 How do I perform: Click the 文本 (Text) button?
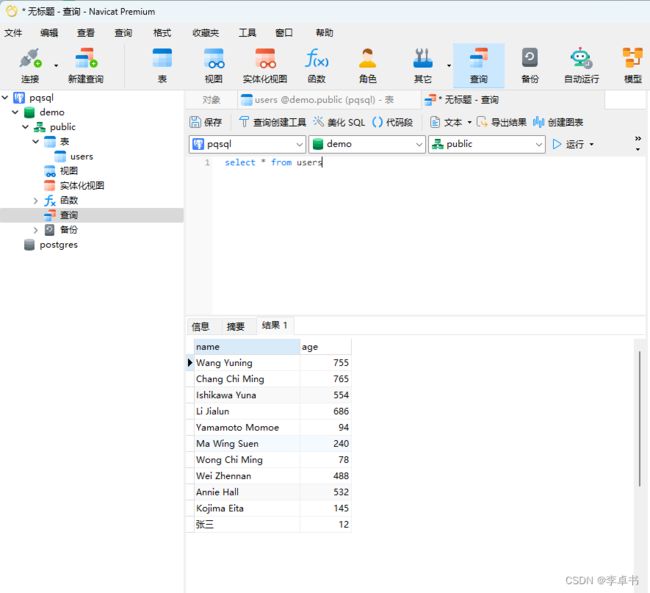pyautogui.click(x=446, y=122)
